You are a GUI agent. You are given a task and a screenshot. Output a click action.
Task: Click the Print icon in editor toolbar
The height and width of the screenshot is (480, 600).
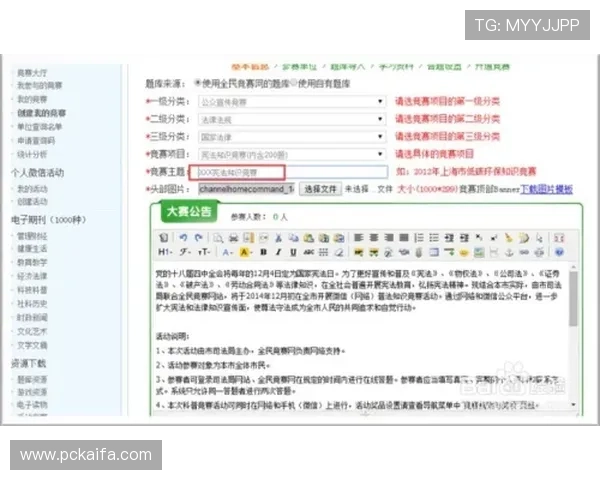pyautogui.click(x=232, y=237)
